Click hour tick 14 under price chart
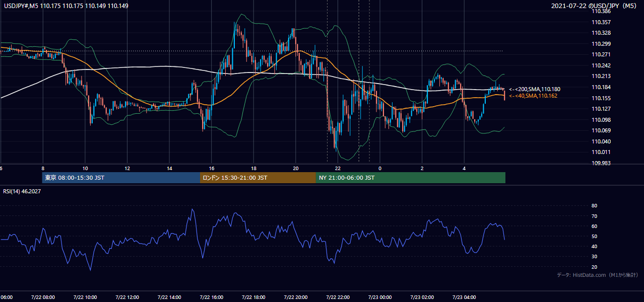Viewport: 644px width, 302px height. 169,168
